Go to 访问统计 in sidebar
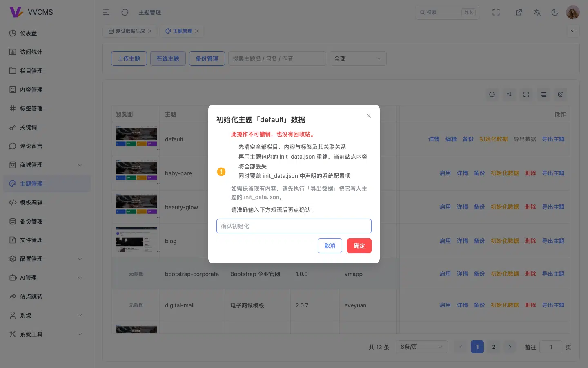Image resolution: width=588 pixels, height=368 pixels. tap(47, 52)
